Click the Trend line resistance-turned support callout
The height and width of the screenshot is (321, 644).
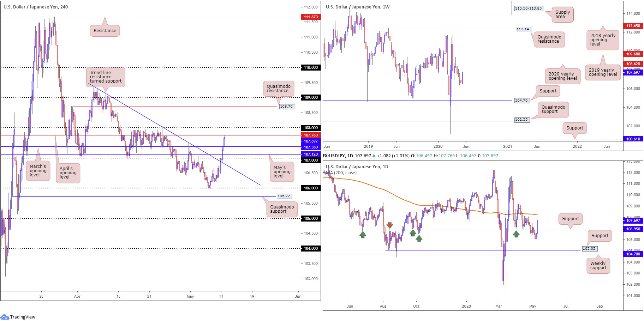coord(106,77)
